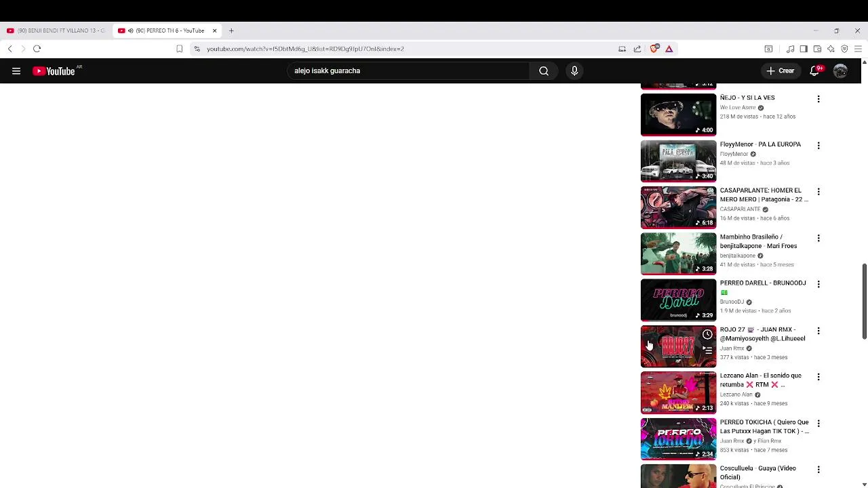Open options for Mambinho Brasileño video
The height and width of the screenshot is (488, 868).
click(818, 238)
